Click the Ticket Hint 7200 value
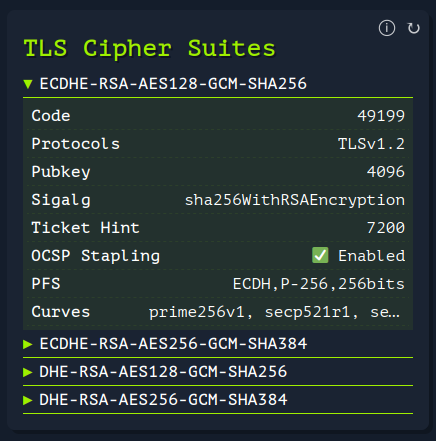 (386, 228)
